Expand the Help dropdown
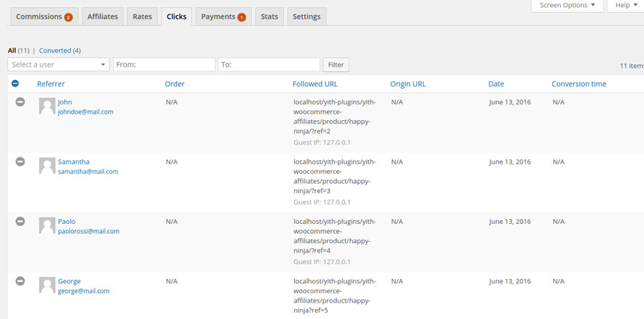This screenshot has width=644, height=319. pyautogui.click(x=625, y=6)
